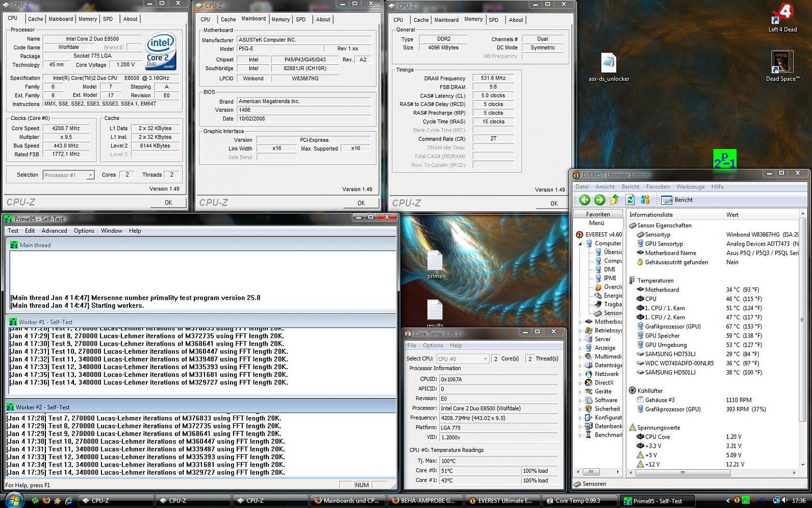Expand the Server tree node
The width and height of the screenshot is (812, 508).
click(580, 339)
